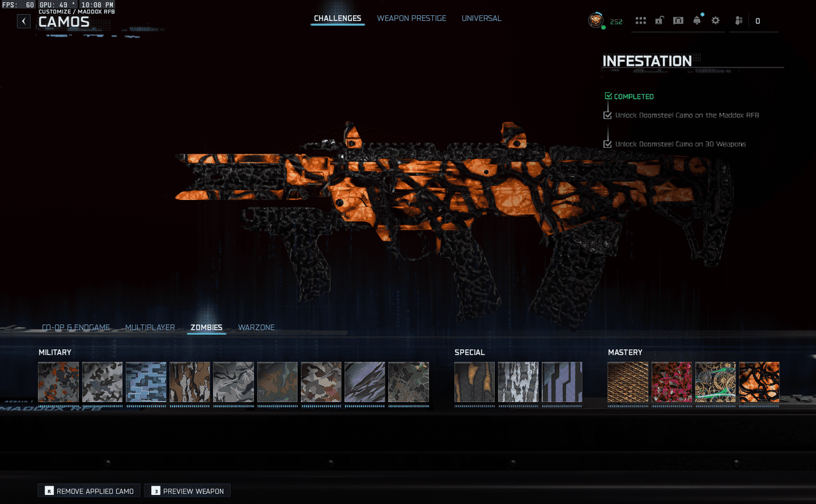The width and height of the screenshot is (816, 504).
Task: Click the unlock padlock icon
Action: [659, 21]
